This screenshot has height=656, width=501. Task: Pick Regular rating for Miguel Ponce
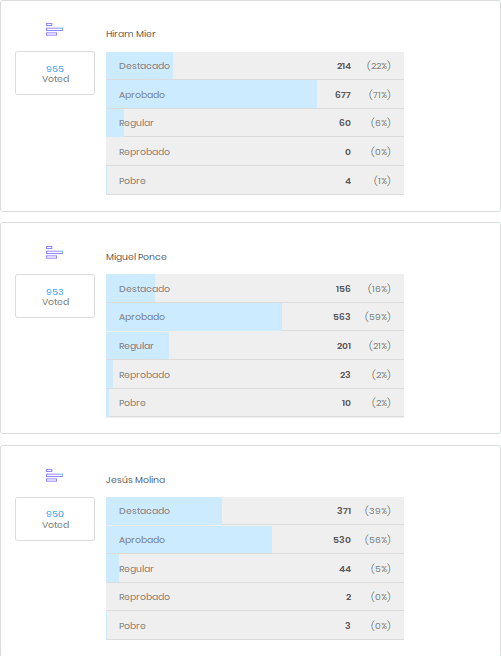[x=255, y=346]
